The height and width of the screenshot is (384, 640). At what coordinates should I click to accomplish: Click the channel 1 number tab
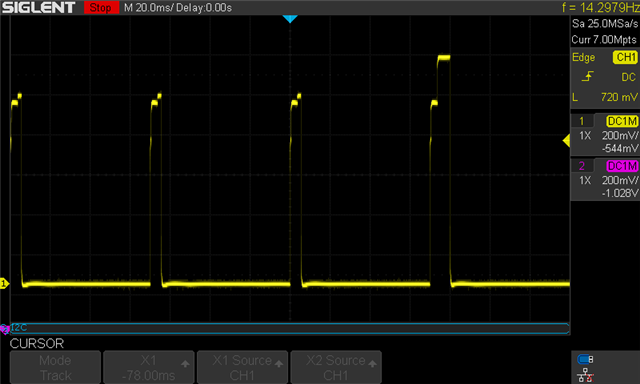pyautogui.click(x=582, y=121)
